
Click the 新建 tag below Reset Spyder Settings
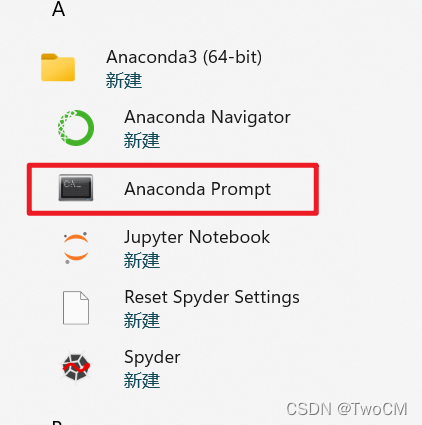[x=142, y=321]
